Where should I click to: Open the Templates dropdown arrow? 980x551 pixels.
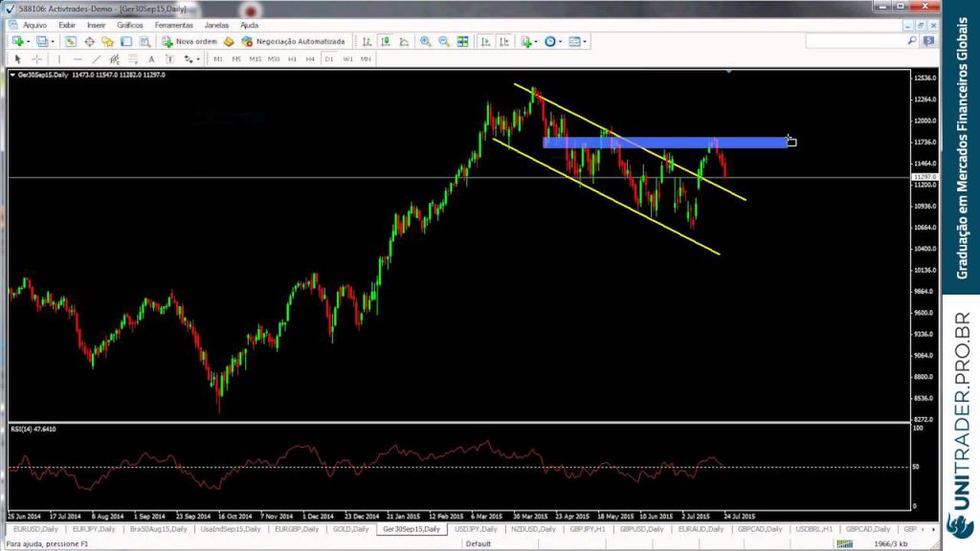coord(585,42)
